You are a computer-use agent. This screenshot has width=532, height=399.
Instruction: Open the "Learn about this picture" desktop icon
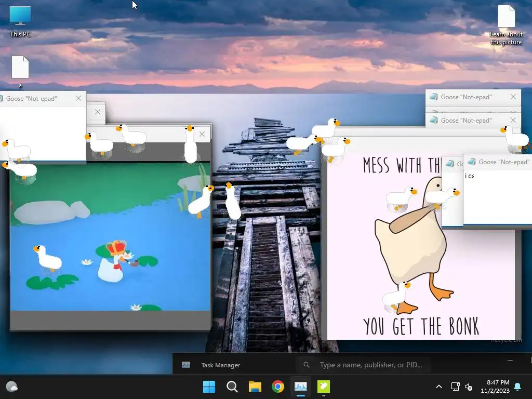tap(506, 25)
